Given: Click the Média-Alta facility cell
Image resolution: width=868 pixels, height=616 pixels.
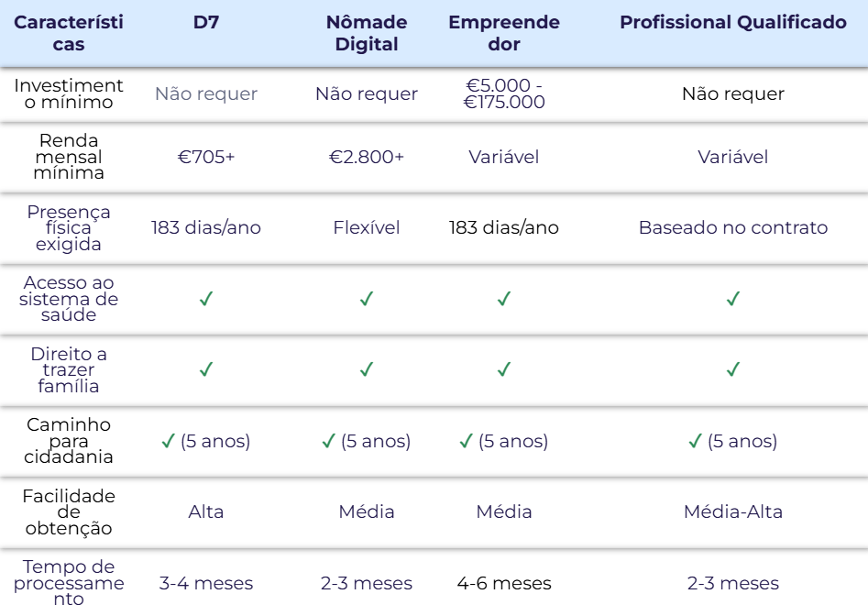Looking at the screenshot, I should 733,511.
